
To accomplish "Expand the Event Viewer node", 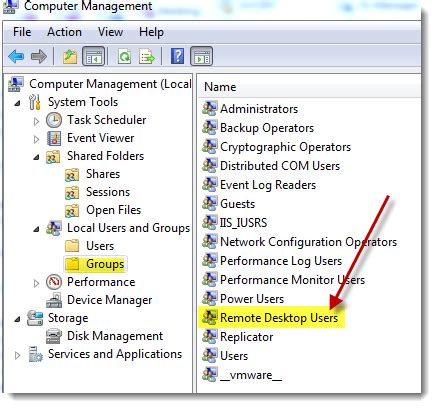I will click(36, 139).
